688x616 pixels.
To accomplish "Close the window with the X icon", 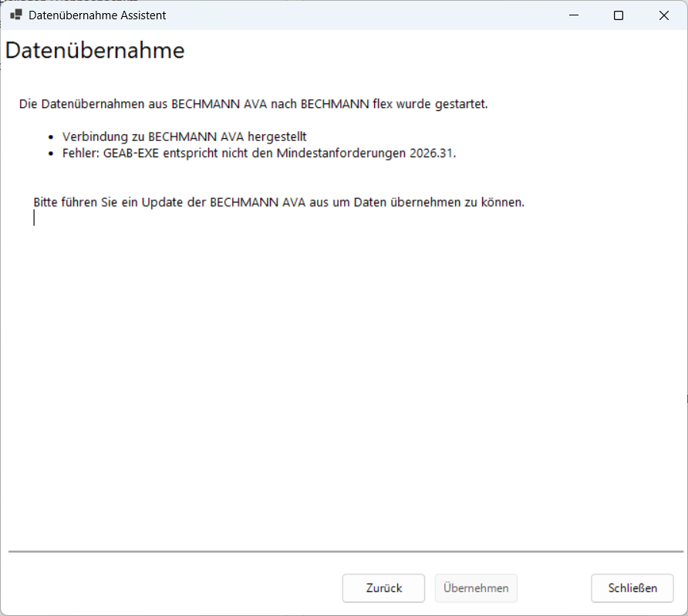I will click(663, 15).
